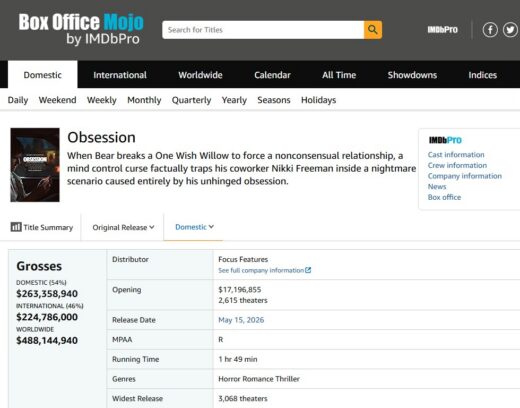
Task: Open the Showdowns tab
Action: coord(412,75)
